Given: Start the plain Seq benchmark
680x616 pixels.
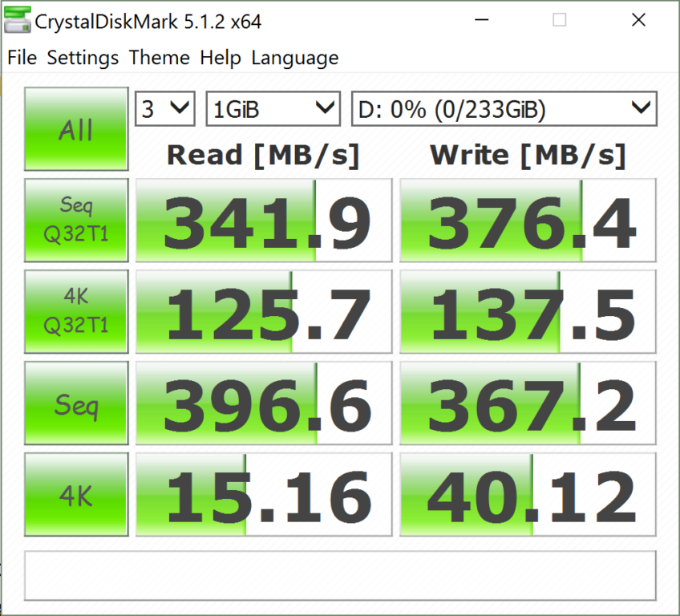Looking at the screenshot, I should tap(76, 403).
